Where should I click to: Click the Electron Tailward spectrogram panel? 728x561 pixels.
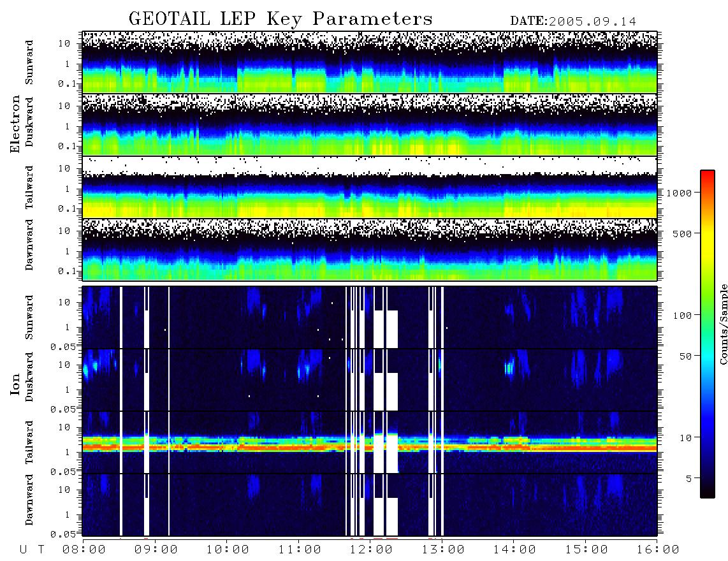point(370,187)
